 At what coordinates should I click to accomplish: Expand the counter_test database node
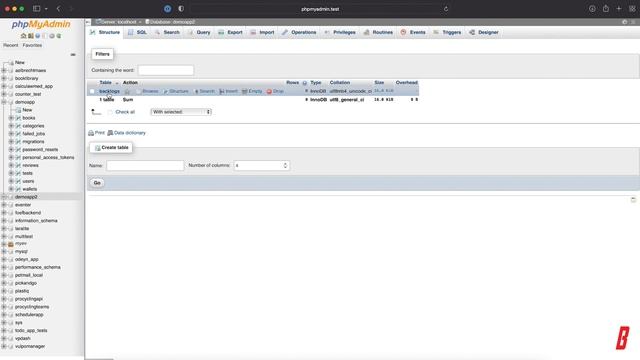(x=4, y=94)
